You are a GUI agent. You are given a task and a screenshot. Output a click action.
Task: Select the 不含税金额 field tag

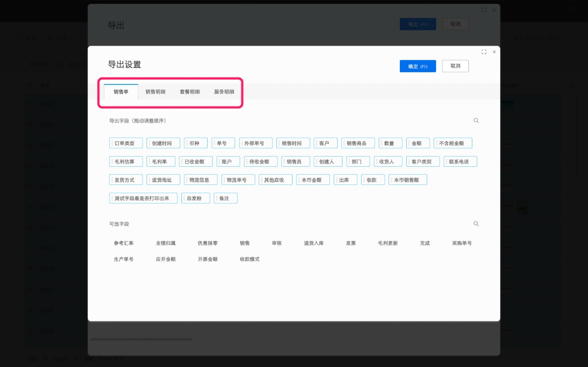coord(453,143)
